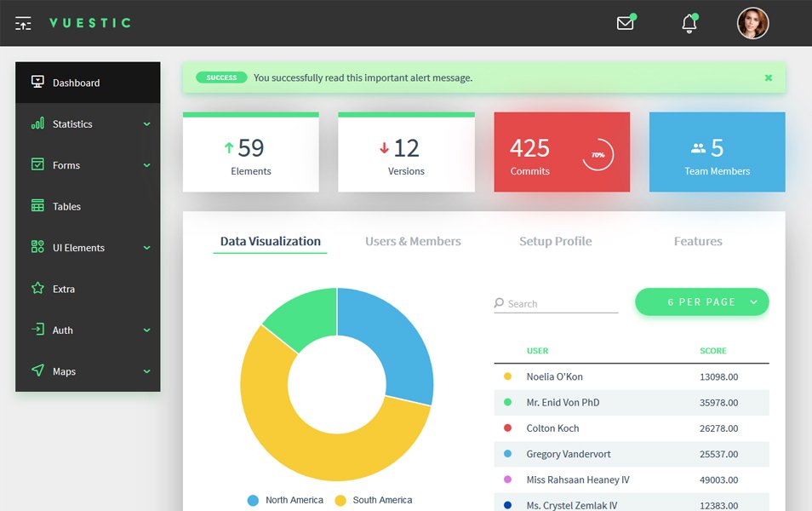Image resolution: width=812 pixels, height=511 pixels.
Task: Click the blue Team Members card
Action: click(x=718, y=152)
